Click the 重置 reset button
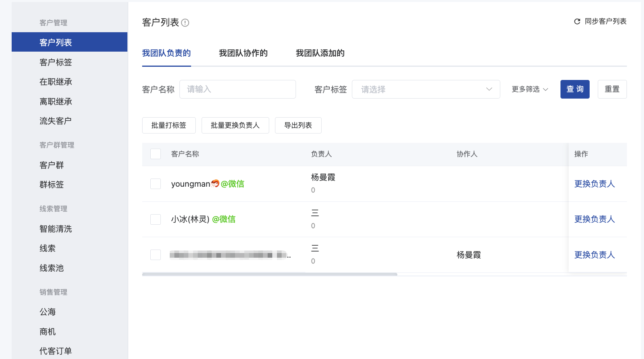Viewport: 644px width, 359px height. [612, 89]
